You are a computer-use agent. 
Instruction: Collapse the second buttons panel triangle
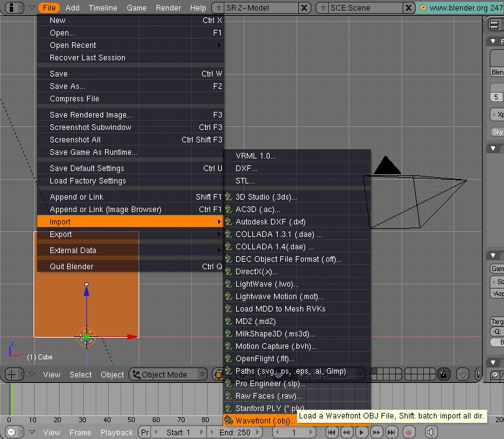(x=493, y=148)
